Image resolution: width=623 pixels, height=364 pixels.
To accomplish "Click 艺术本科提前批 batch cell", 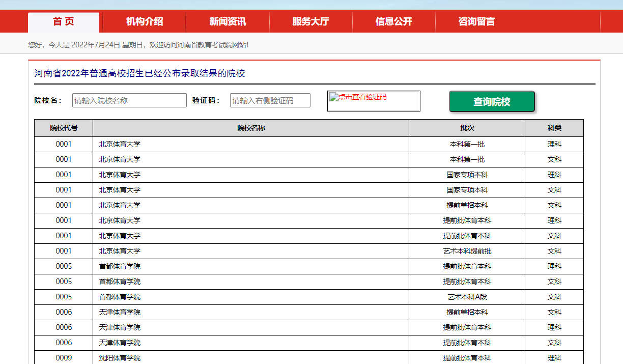I will coord(467,251).
